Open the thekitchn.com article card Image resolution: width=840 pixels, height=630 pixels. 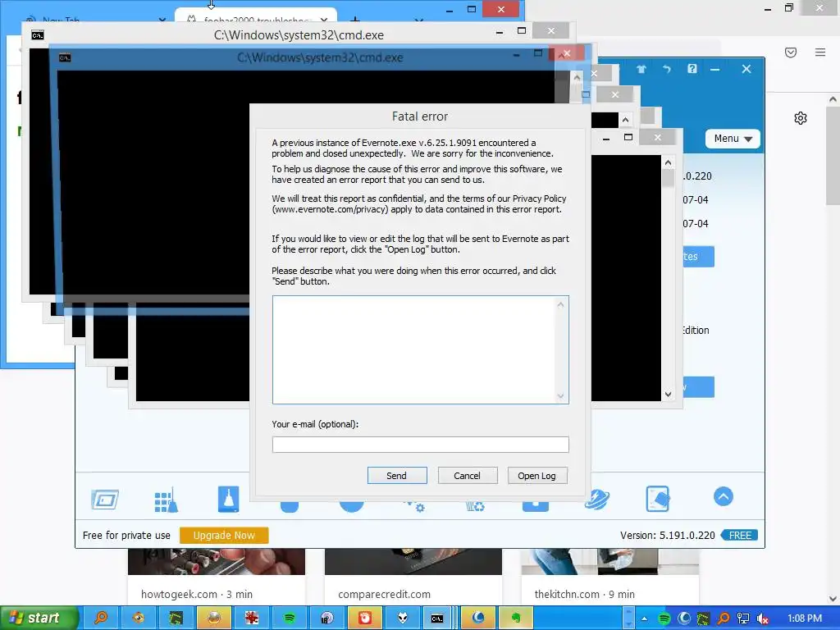coord(609,576)
